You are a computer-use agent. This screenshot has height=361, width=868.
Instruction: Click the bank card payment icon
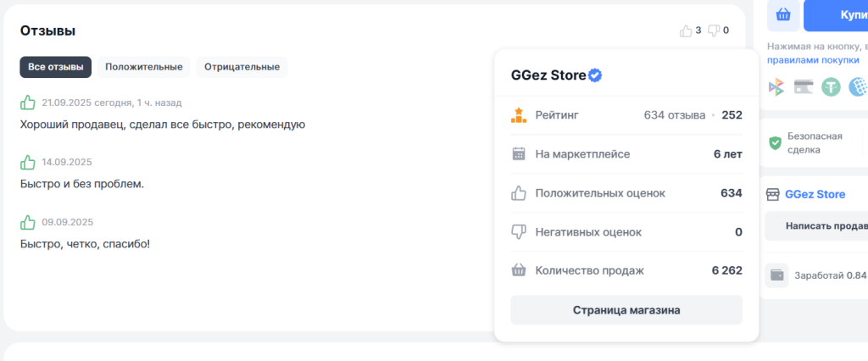click(x=804, y=86)
